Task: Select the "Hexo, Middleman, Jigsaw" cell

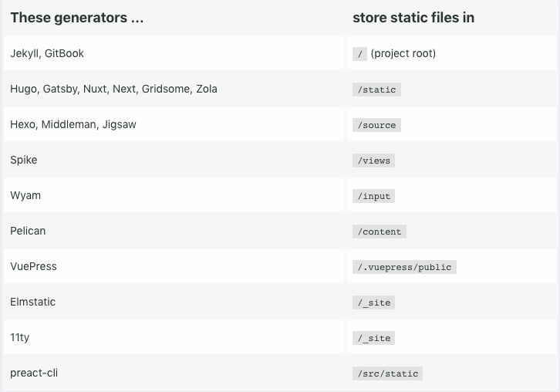Action: click(x=73, y=124)
